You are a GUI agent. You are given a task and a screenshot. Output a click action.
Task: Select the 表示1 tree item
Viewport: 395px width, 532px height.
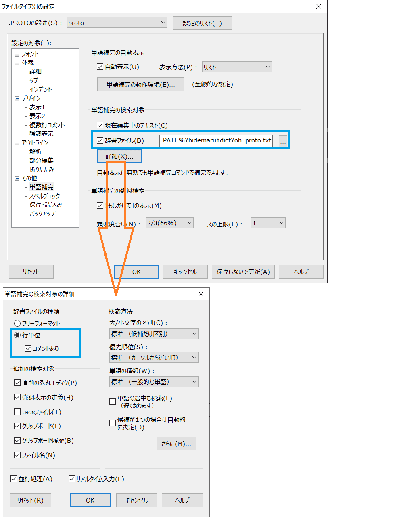coord(37,107)
